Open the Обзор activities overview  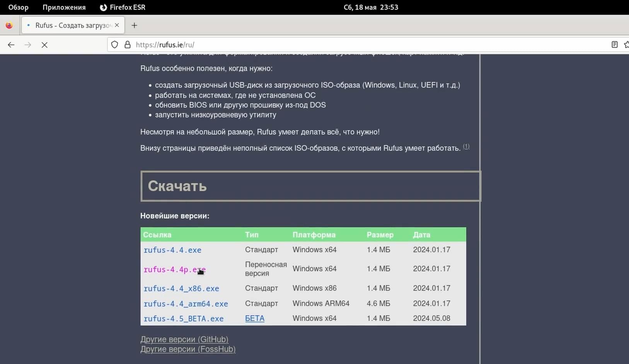click(x=18, y=7)
